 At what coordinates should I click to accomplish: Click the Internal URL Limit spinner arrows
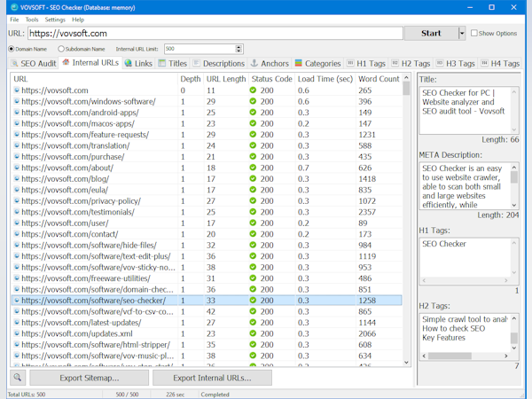(x=239, y=49)
